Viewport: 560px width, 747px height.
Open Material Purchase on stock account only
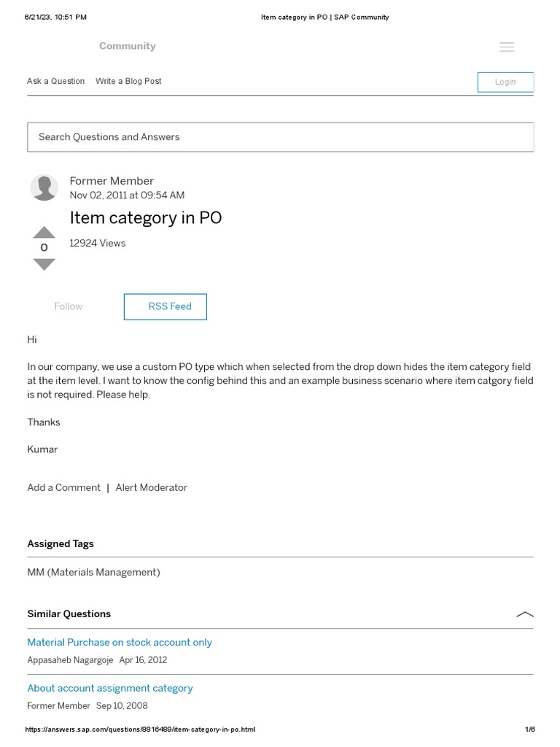(x=120, y=642)
